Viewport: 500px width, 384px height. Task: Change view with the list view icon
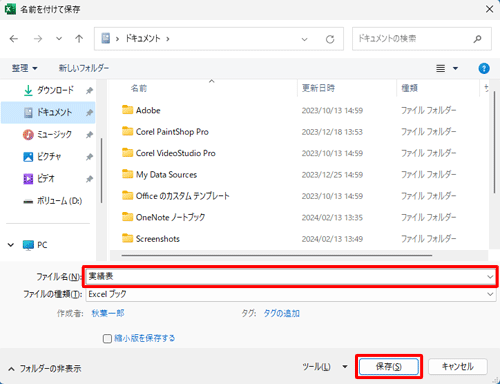click(441, 68)
